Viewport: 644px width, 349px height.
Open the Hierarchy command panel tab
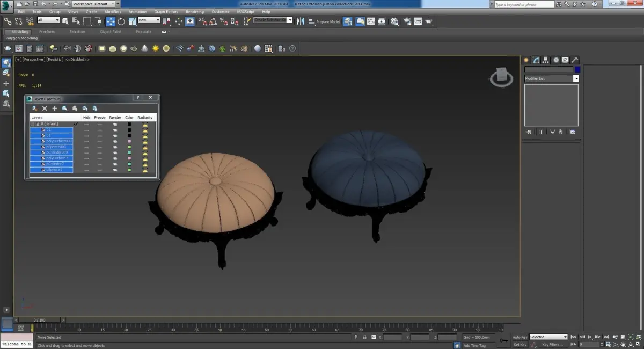[x=545, y=60]
